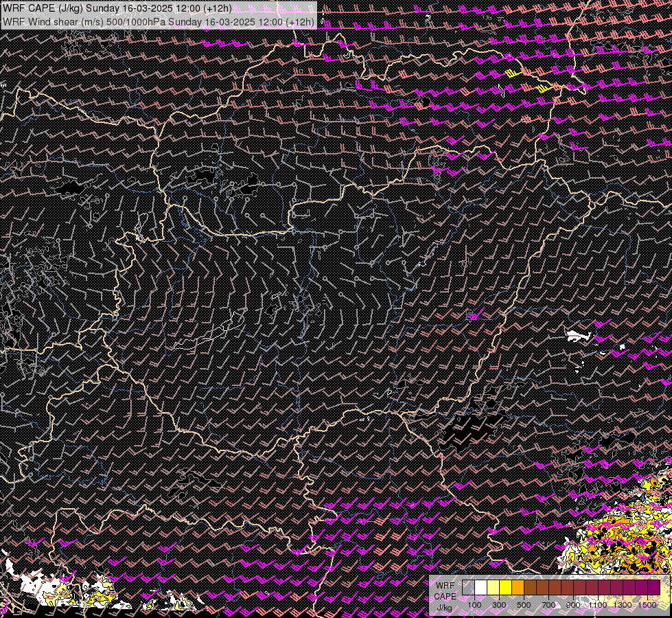Click the gray first legend swatch

[468, 588]
